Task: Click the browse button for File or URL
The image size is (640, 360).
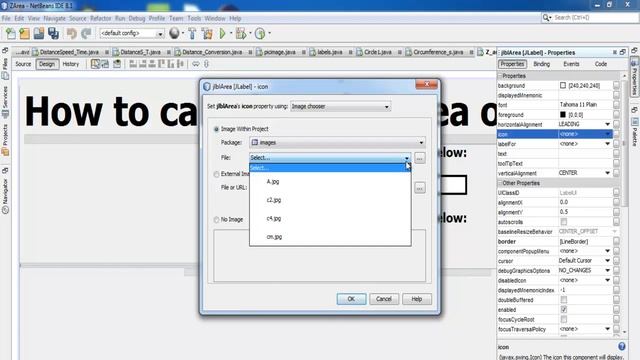Action: click(x=420, y=188)
